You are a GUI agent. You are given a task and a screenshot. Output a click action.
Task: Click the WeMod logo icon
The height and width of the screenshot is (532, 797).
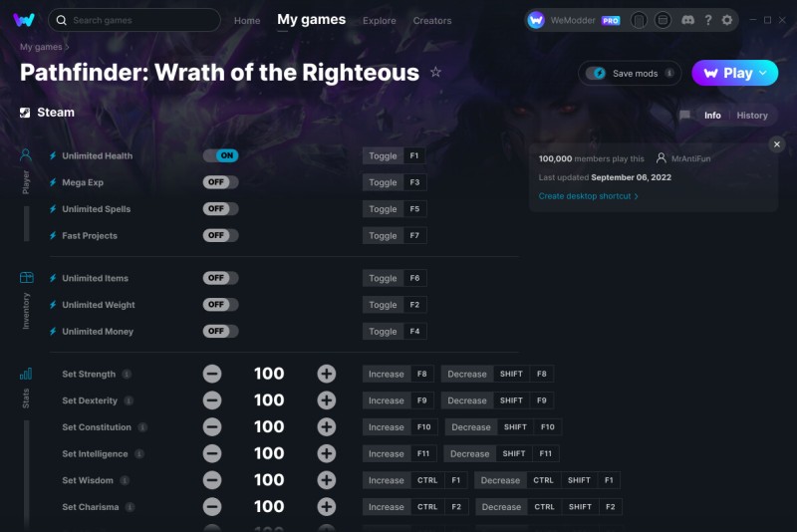24,20
